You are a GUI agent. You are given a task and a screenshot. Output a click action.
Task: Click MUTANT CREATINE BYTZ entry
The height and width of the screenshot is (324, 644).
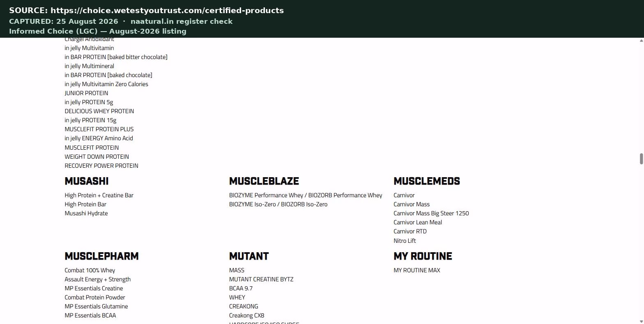pos(261,279)
